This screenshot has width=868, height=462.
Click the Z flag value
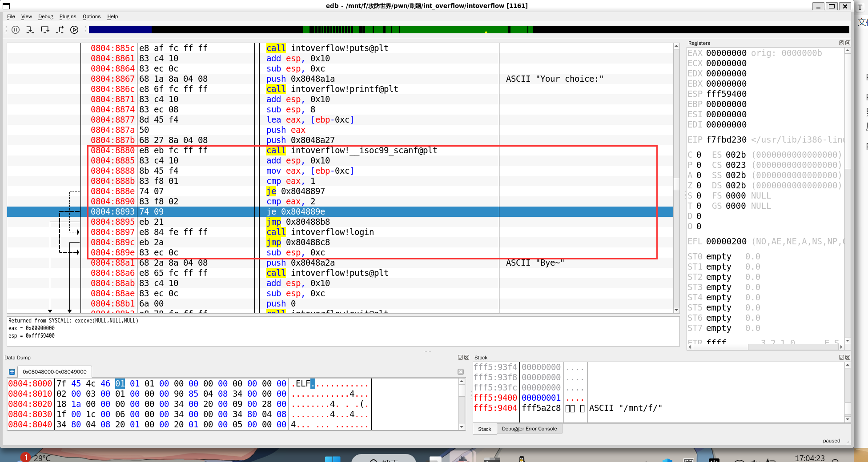coord(699,185)
